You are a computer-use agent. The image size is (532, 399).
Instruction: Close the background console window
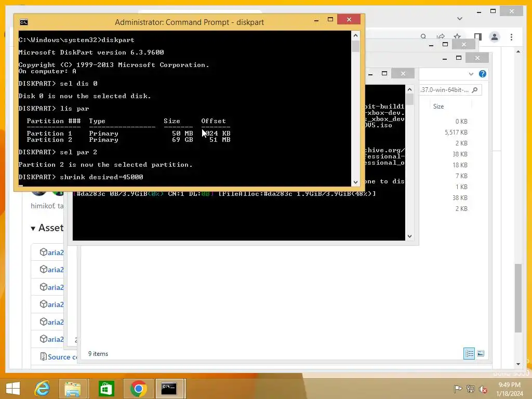point(403,73)
